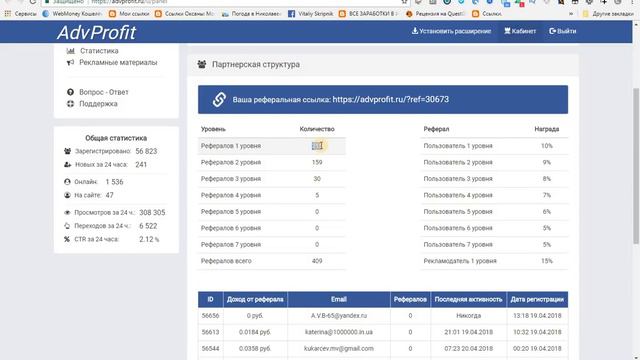Click the 7% reward for Пользователь 4 уровня

[x=547, y=195]
